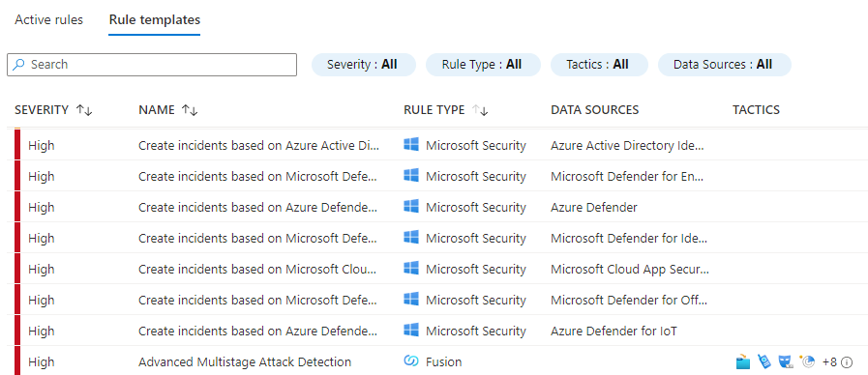Click 'High' severity in Azure Active Directory row
868x375 pixels.
42,146
